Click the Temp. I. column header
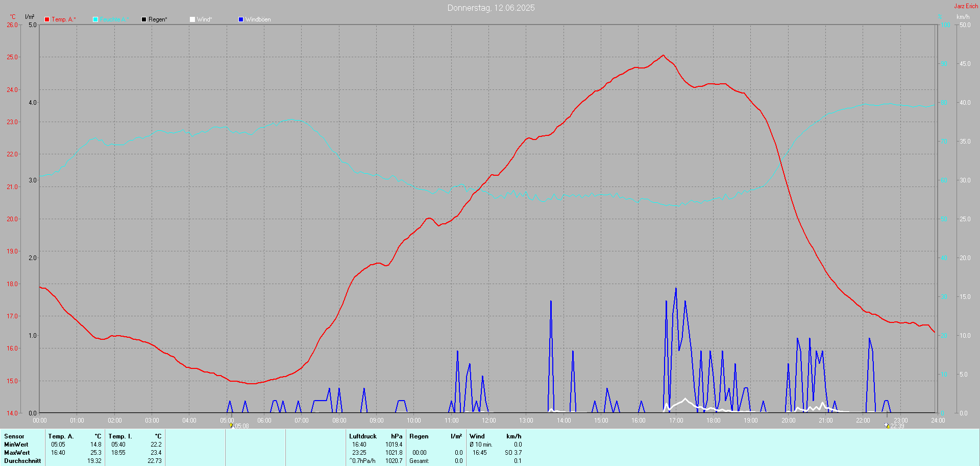 pos(120,436)
